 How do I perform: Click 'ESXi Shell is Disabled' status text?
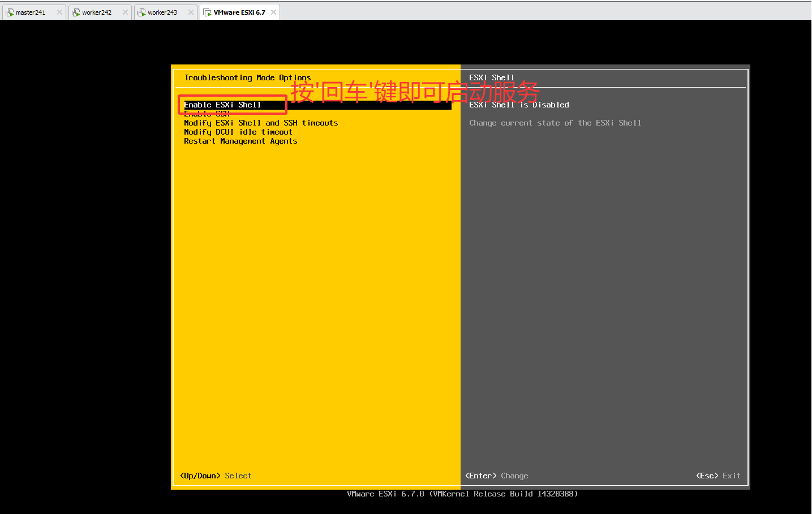tap(519, 105)
